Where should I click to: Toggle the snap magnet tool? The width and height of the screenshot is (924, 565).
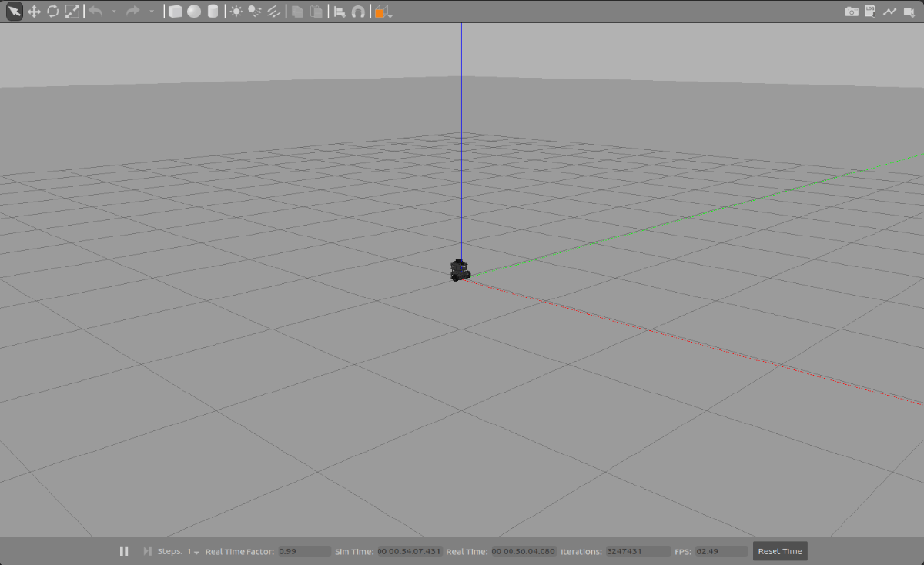[x=358, y=12]
